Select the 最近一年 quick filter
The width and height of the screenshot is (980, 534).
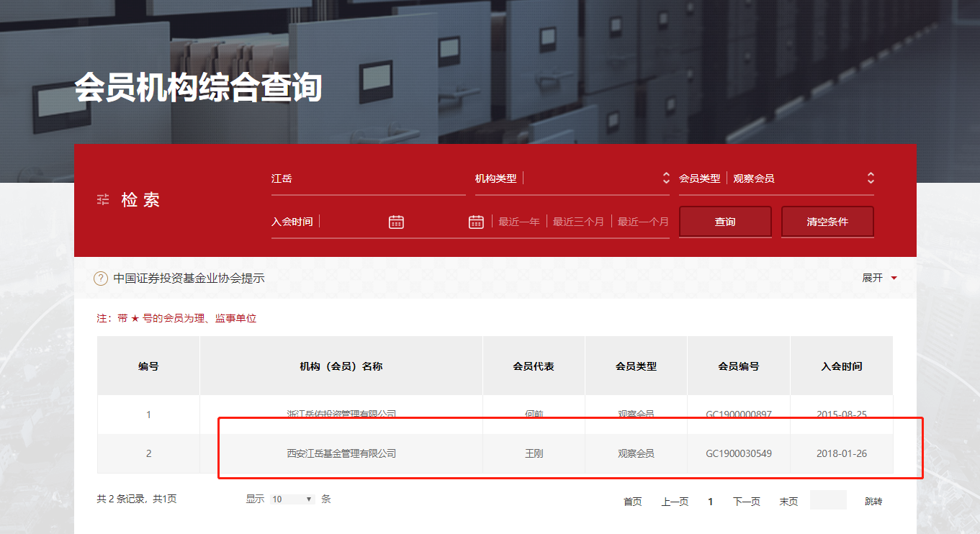coord(519,222)
